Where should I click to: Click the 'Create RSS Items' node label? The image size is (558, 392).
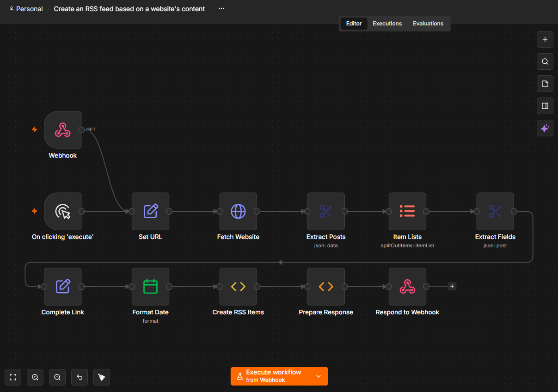point(238,312)
